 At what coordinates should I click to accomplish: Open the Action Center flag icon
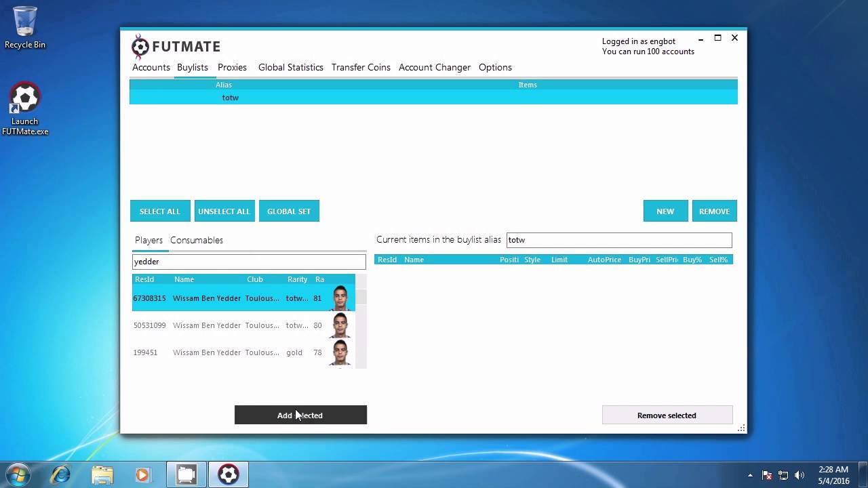[767, 475]
